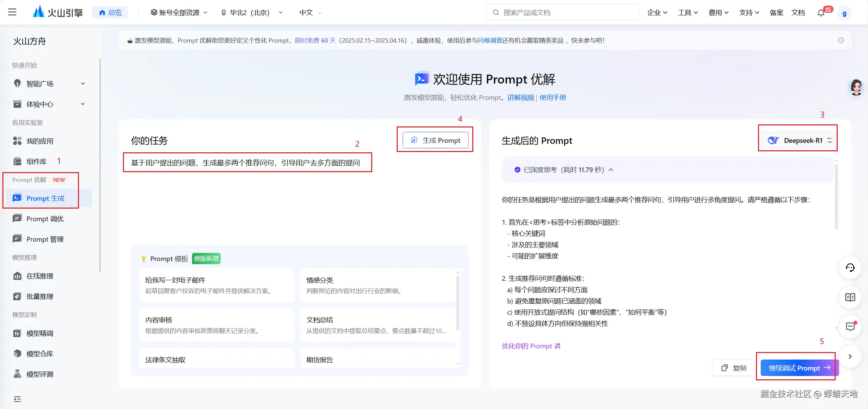Viewport: 868px width, 409px height.
Task: Collapse sidebar using bottom-left icon
Action: click(17, 399)
